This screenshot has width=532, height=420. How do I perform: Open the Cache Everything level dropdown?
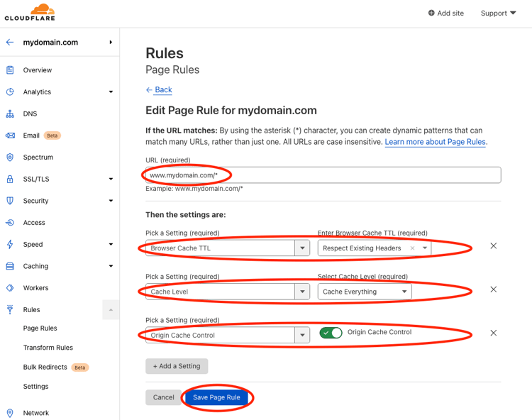coord(365,292)
